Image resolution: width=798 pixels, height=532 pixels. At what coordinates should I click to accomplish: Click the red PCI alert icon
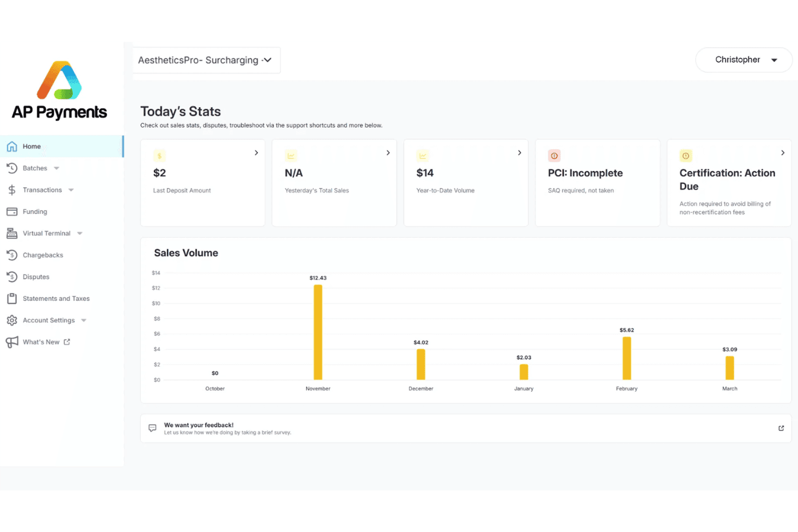554,156
